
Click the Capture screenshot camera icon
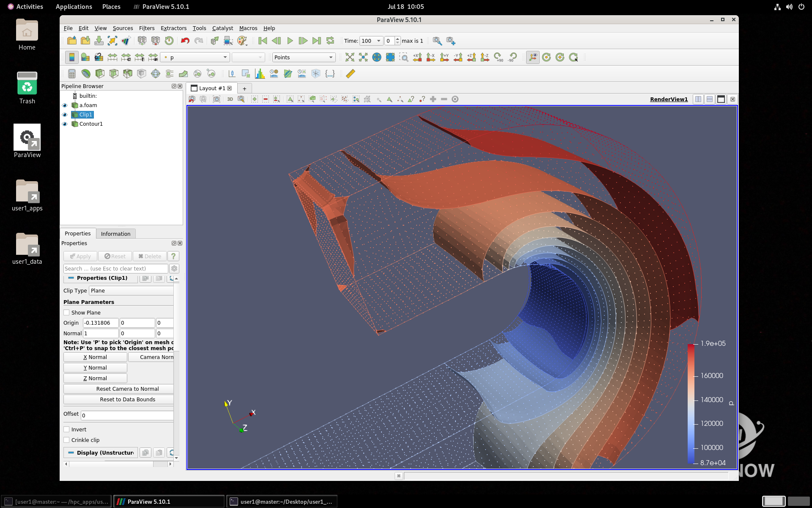point(217,99)
